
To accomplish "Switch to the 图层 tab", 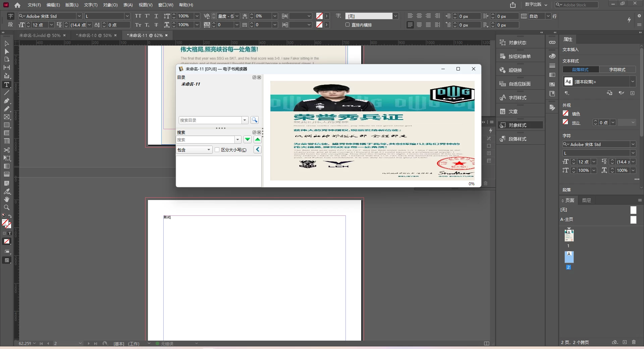I will [x=587, y=200].
